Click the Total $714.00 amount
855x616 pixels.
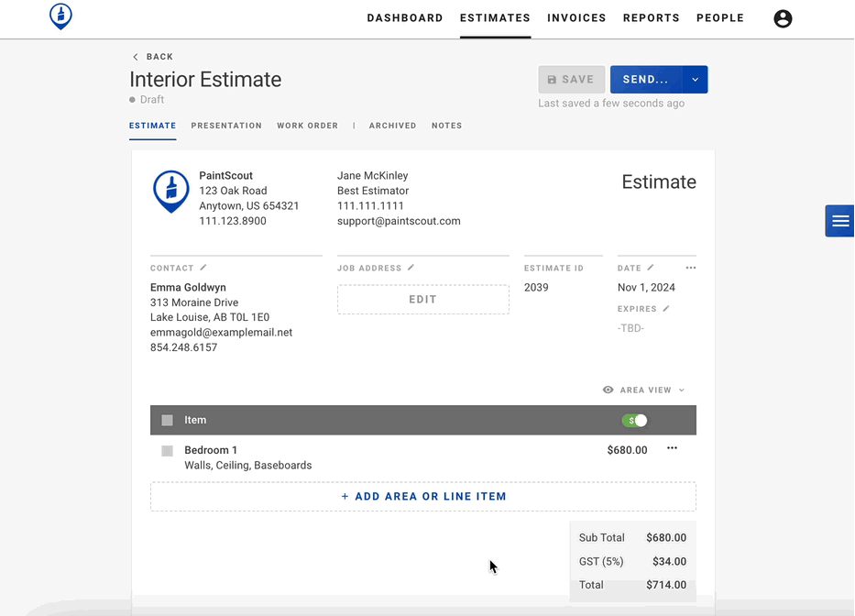[x=666, y=585]
